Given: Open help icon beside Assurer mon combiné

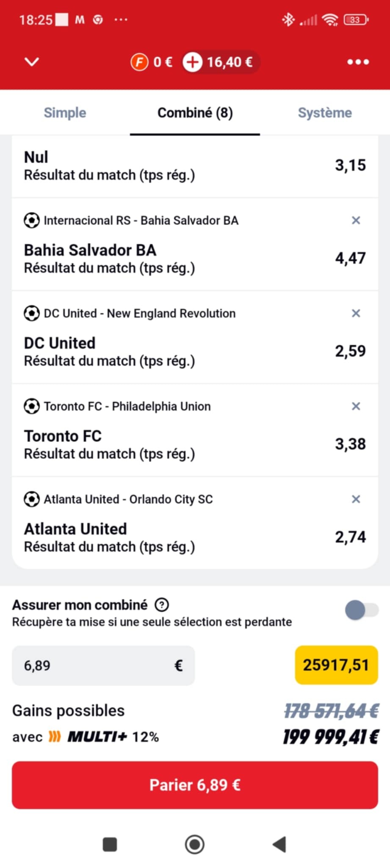Looking at the screenshot, I should (162, 605).
